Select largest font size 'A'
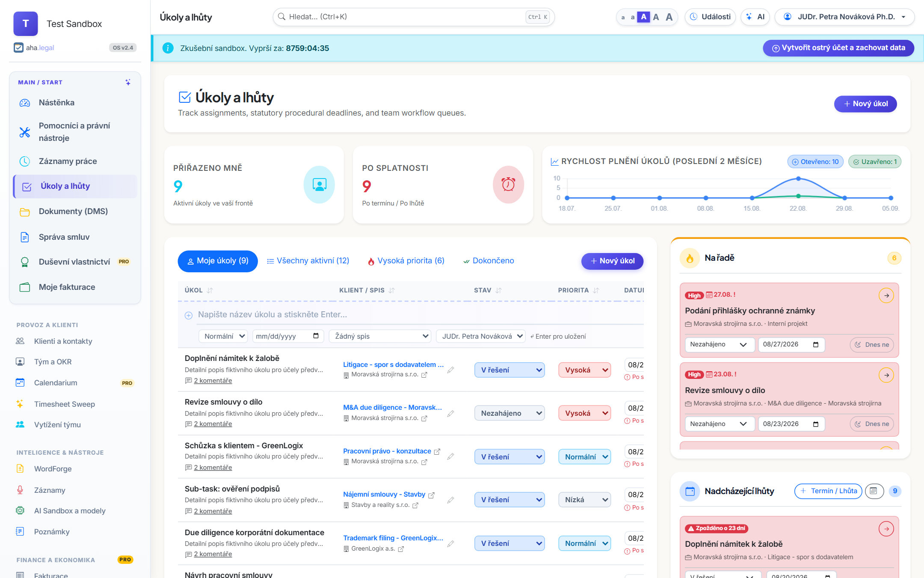 click(669, 17)
